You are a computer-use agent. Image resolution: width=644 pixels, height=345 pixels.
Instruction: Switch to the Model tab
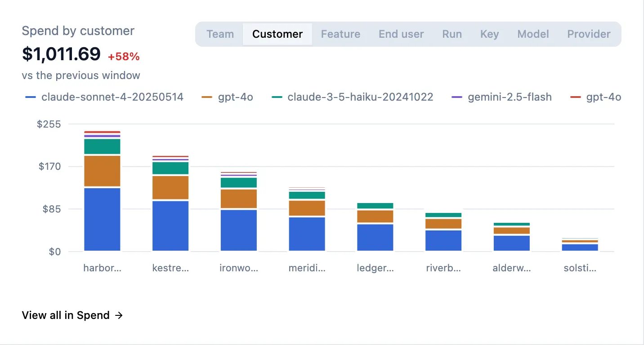click(533, 34)
